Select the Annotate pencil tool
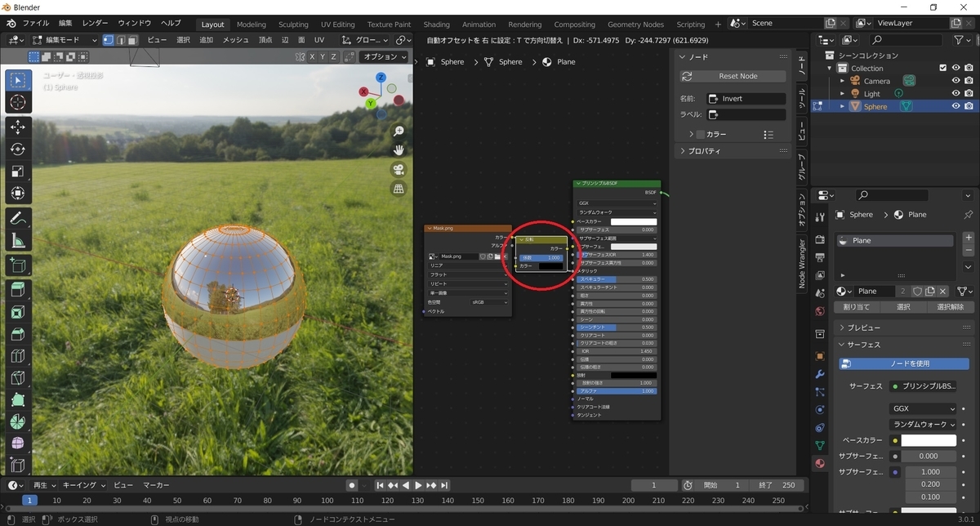Screen dimensions: 980x526 18,218
